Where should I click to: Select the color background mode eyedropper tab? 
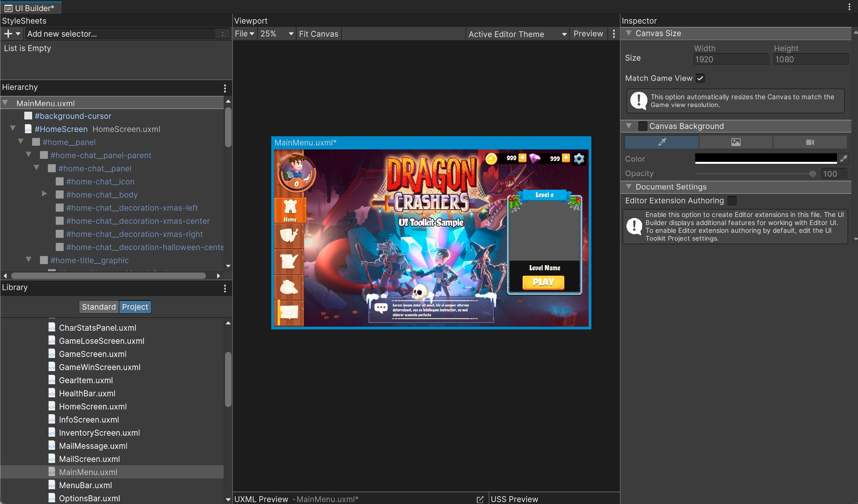point(662,142)
